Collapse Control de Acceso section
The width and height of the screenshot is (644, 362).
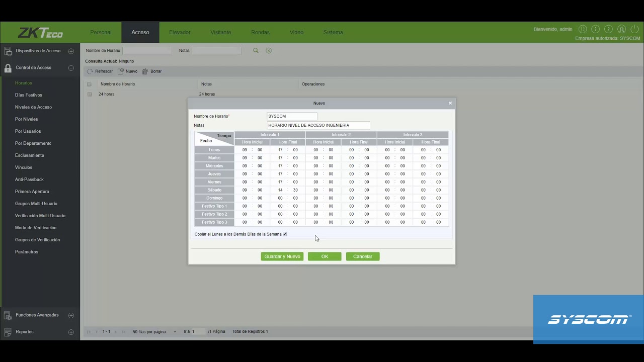point(71,68)
